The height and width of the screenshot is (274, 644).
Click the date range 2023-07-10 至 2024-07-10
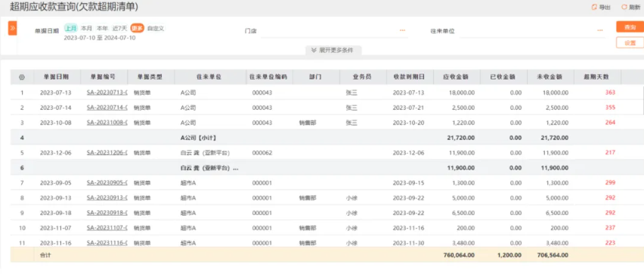(99, 38)
